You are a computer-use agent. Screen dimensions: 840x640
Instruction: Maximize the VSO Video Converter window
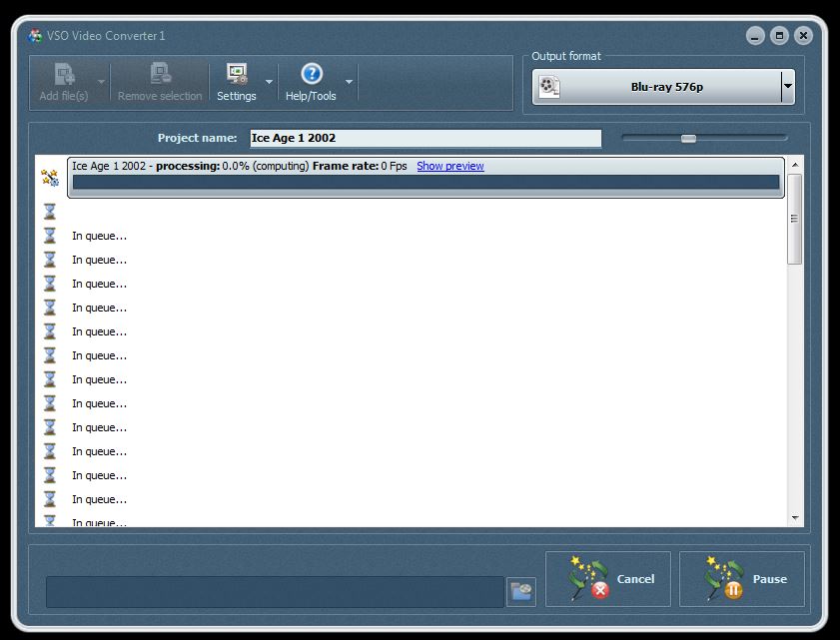(779, 36)
